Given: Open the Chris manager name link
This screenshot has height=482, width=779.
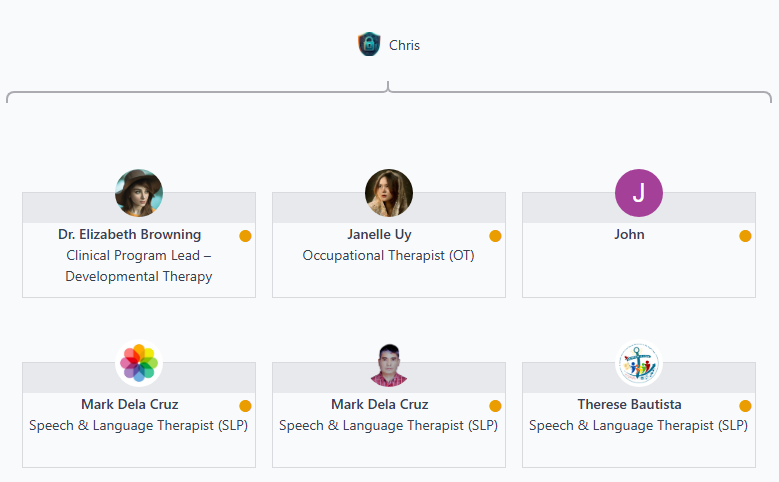Looking at the screenshot, I should pos(404,45).
